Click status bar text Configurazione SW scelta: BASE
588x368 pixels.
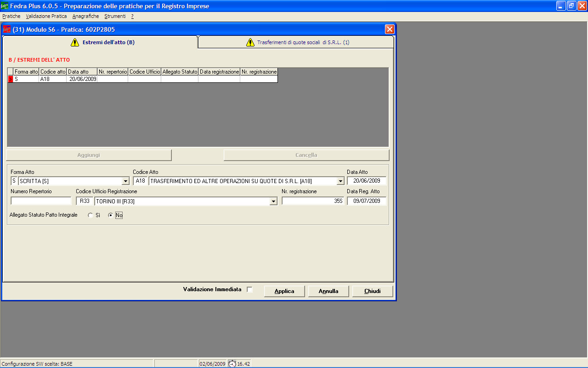point(37,364)
